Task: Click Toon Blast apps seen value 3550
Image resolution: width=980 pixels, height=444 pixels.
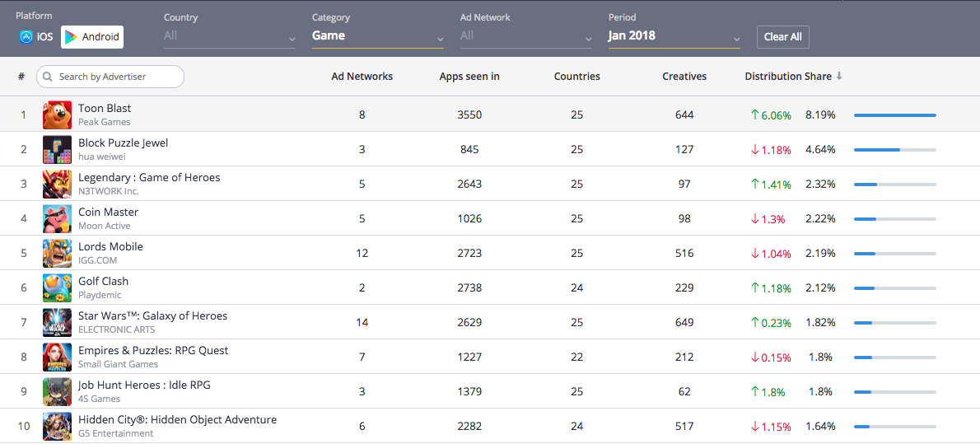Action: click(469, 115)
